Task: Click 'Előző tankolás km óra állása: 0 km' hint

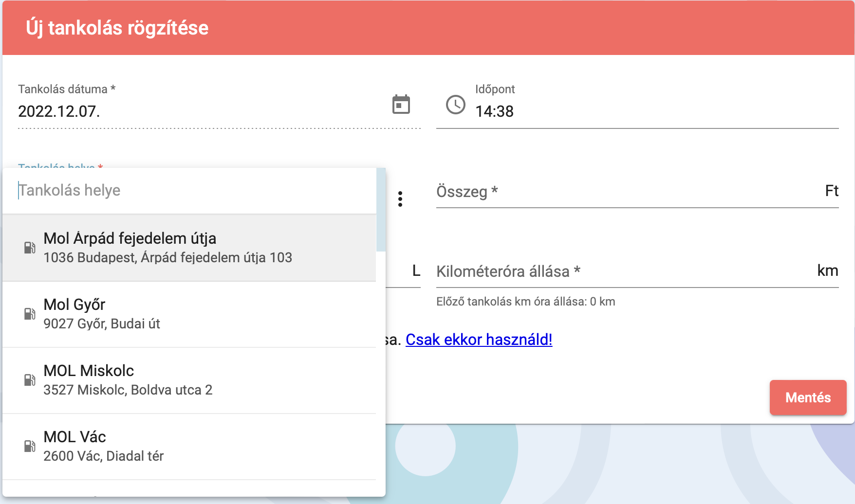Action: tap(526, 302)
